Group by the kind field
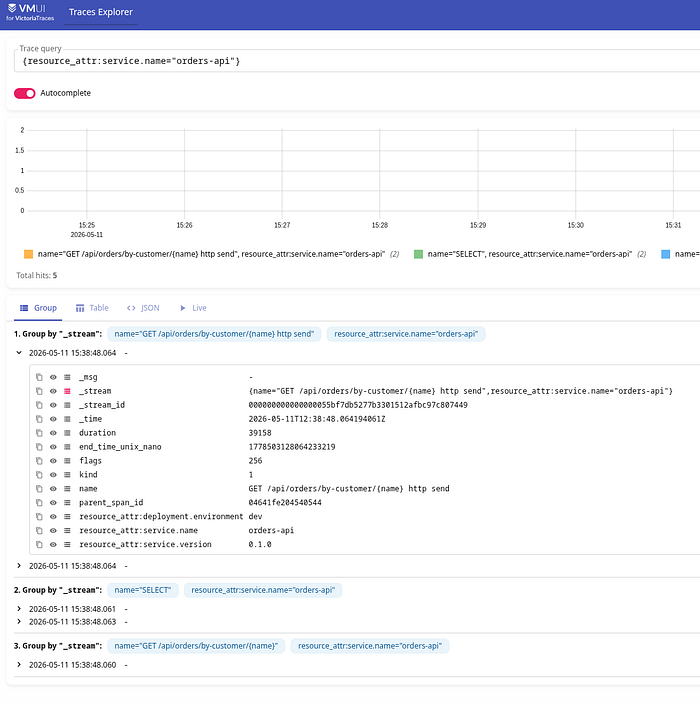This screenshot has height=703, width=700. (67, 475)
